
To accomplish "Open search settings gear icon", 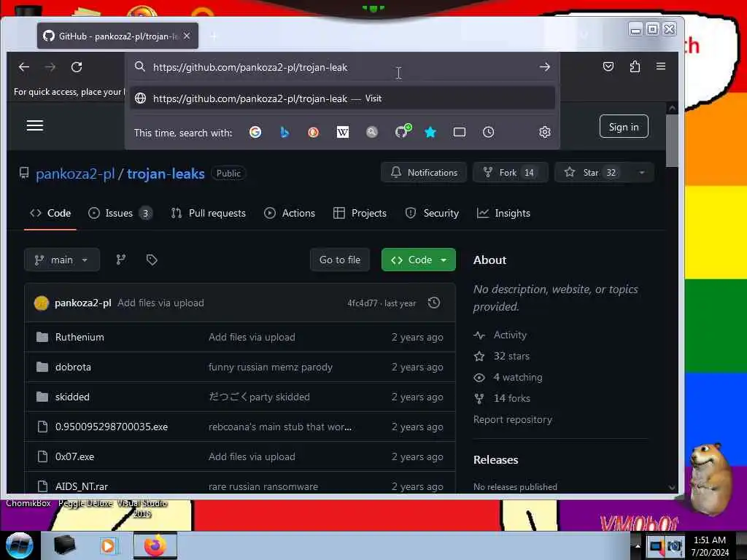I will 544,132.
